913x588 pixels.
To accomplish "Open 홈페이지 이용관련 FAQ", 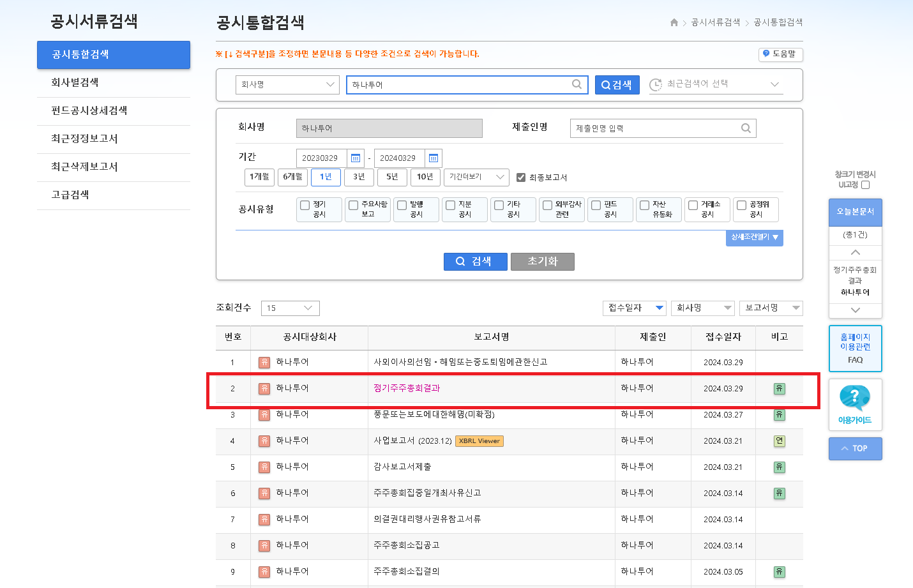I will point(856,349).
